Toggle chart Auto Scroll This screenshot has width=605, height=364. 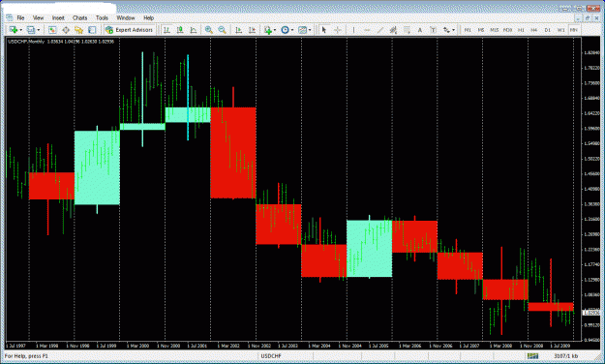coord(238,30)
